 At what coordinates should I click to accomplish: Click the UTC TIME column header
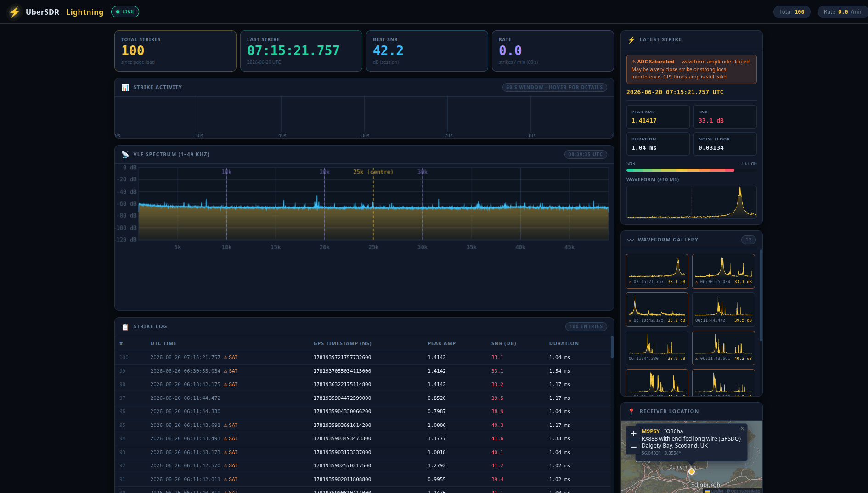(x=163, y=343)
